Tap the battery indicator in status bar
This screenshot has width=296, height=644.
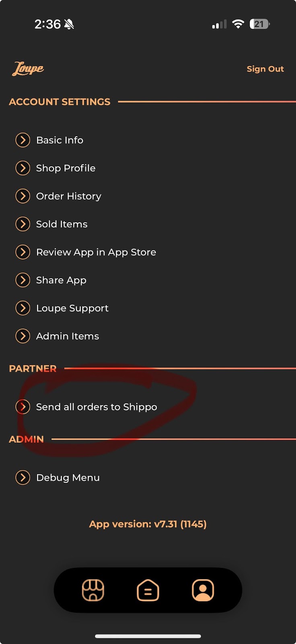coord(259,24)
